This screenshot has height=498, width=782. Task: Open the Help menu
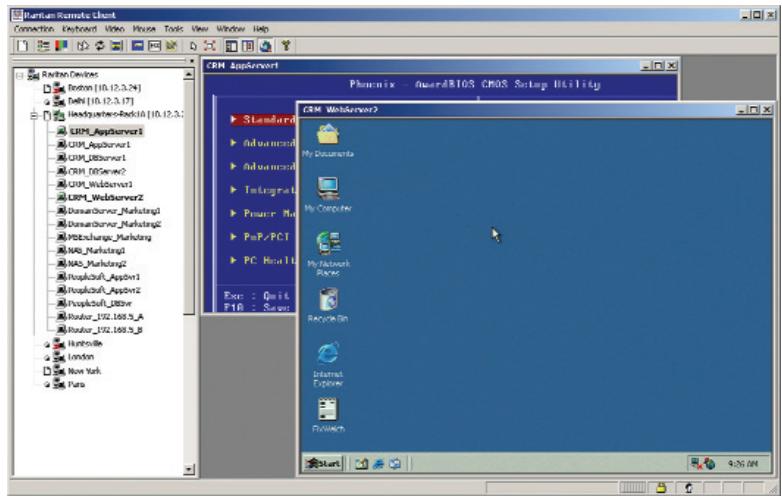pos(261,29)
